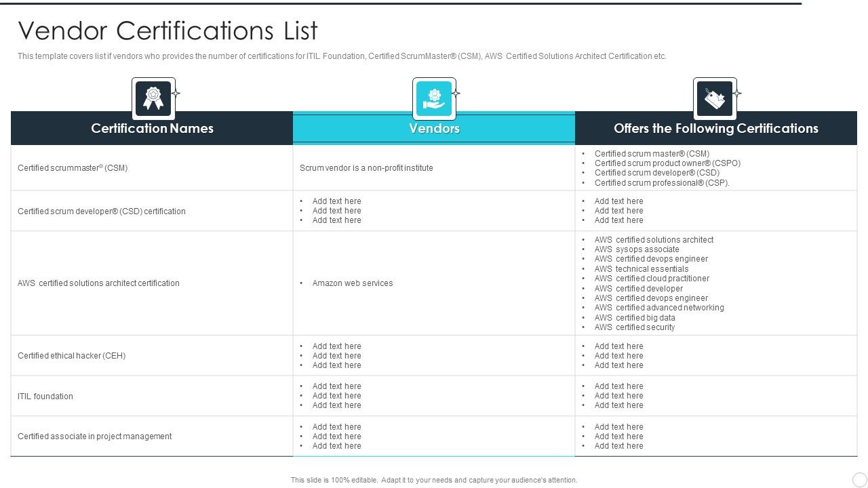The image size is (868, 488).
Task: Click the slide is 100% editable footer text
Action: (x=434, y=480)
